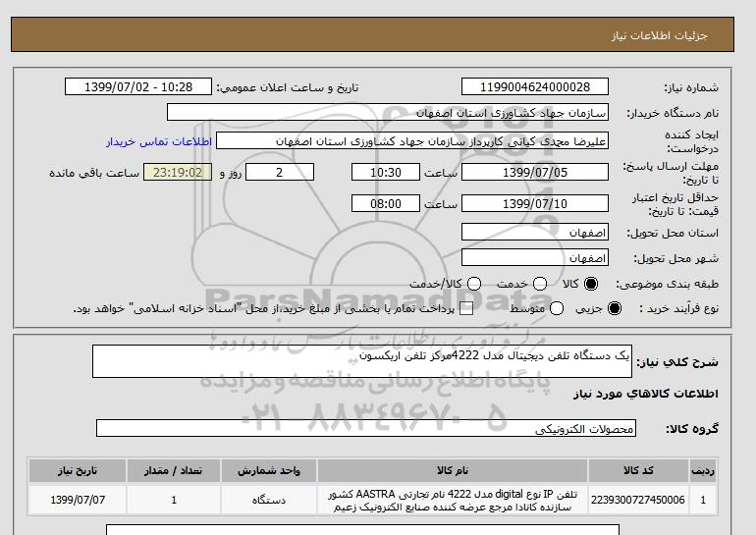The height and width of the screenshot is (535, 756).
Task: Select the کالا radio button
Action: tap(590, 284)
